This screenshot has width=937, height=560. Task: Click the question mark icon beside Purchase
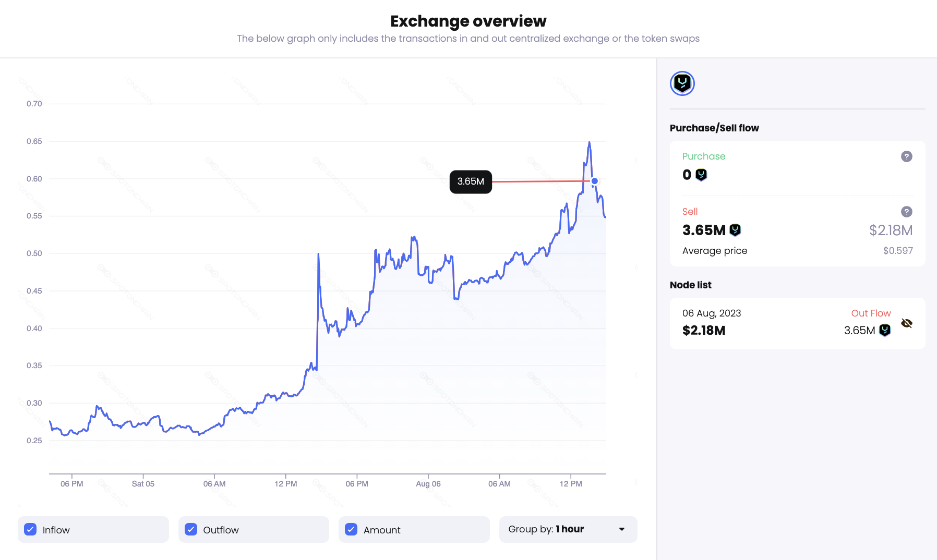907,156
